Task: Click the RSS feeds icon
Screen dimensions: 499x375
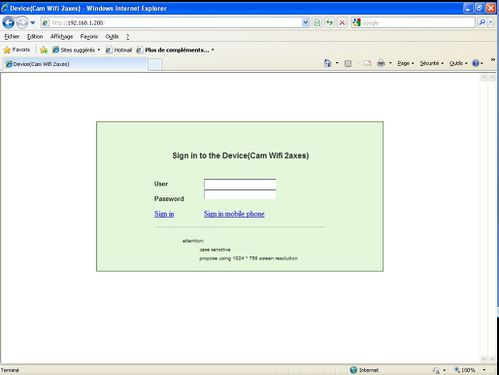Action: click(348, 63)
